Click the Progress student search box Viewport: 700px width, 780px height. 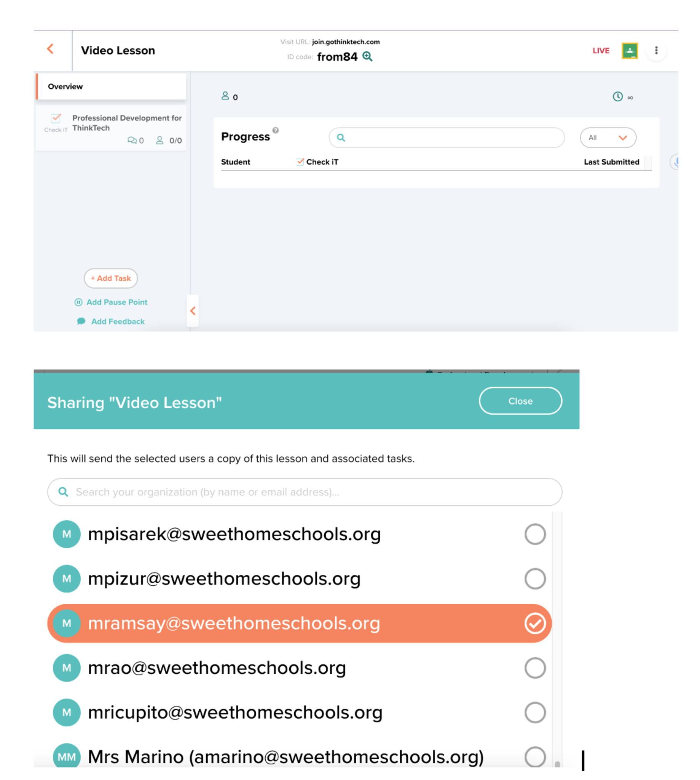(446, 137)
